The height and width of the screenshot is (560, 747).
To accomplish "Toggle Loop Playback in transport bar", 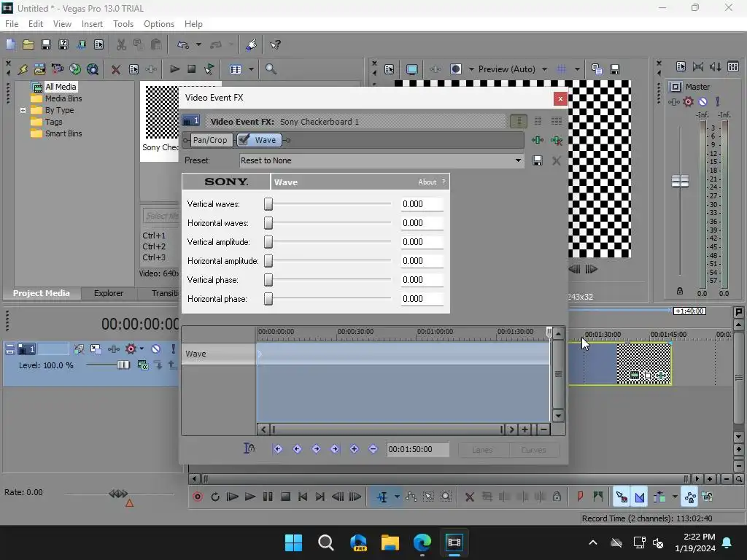I will (215, 497).
